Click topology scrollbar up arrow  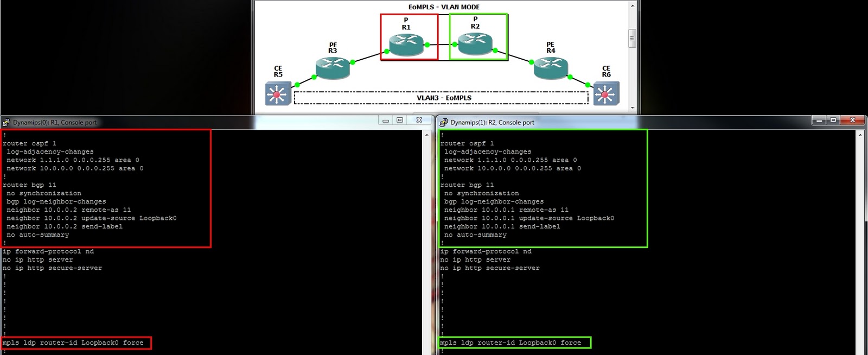pyautogui.click(x=632, y=6)
